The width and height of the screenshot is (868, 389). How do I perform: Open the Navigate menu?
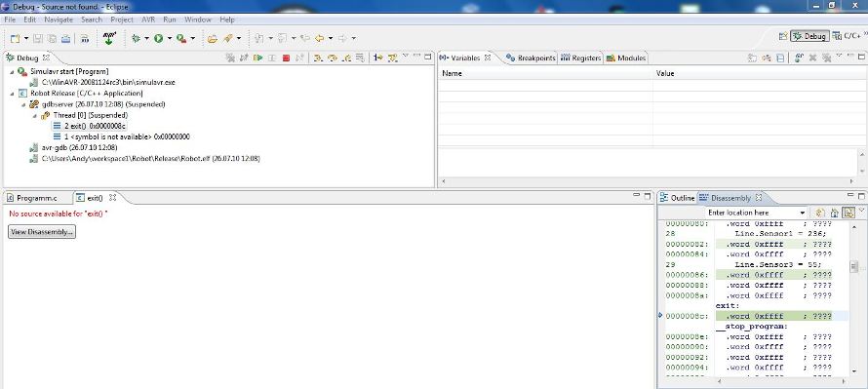(59, 19)
